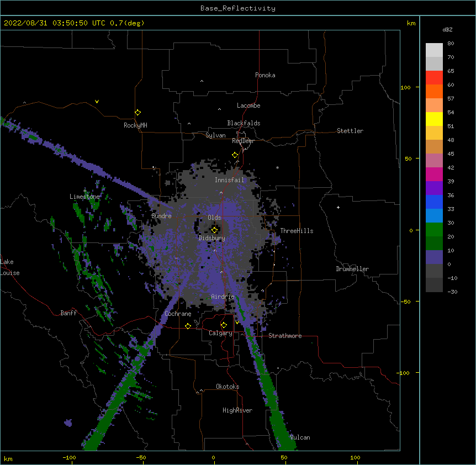
Task: Click the Stettler city label
Action: point(350,131)
